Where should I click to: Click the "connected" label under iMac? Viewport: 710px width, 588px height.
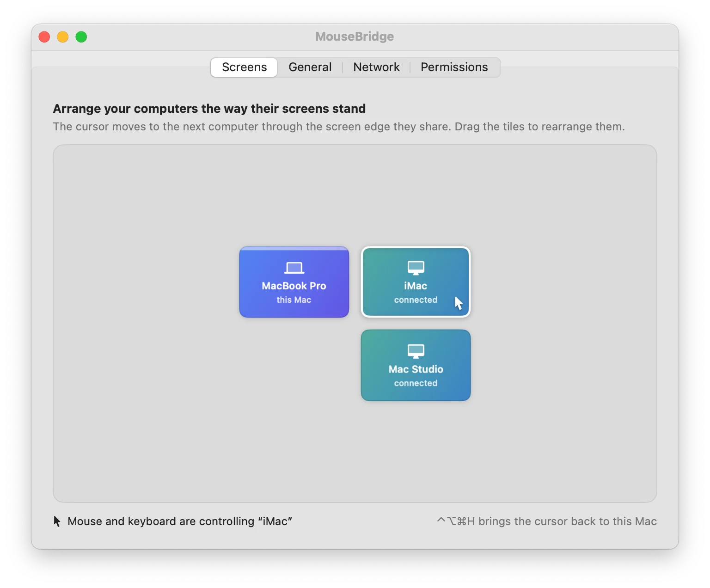pos(416,300)
